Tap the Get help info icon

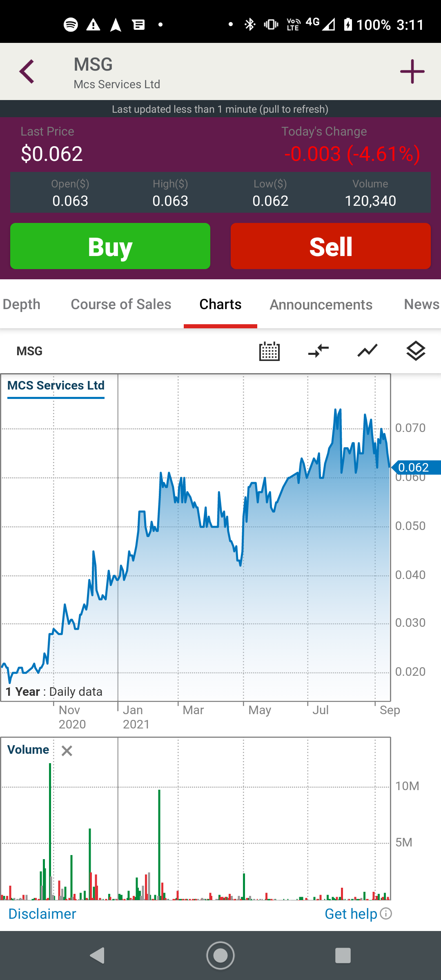[386, 913]
